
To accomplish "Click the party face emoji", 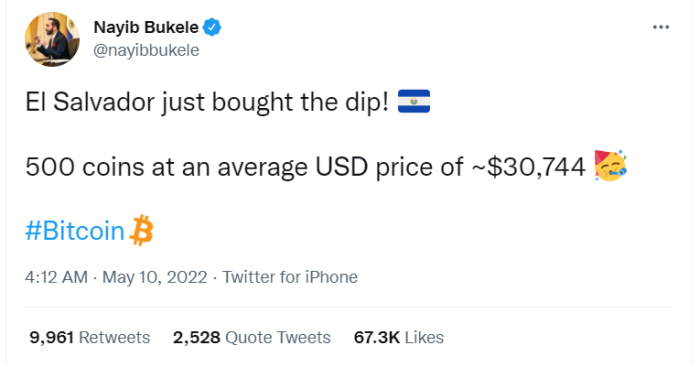I will click(x=611, y=166).
